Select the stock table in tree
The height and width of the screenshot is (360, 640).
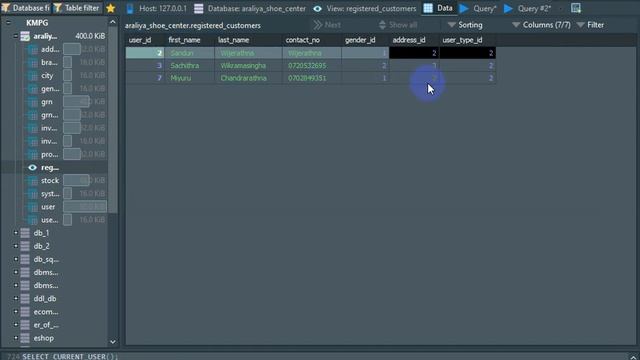tap(50, 180)
